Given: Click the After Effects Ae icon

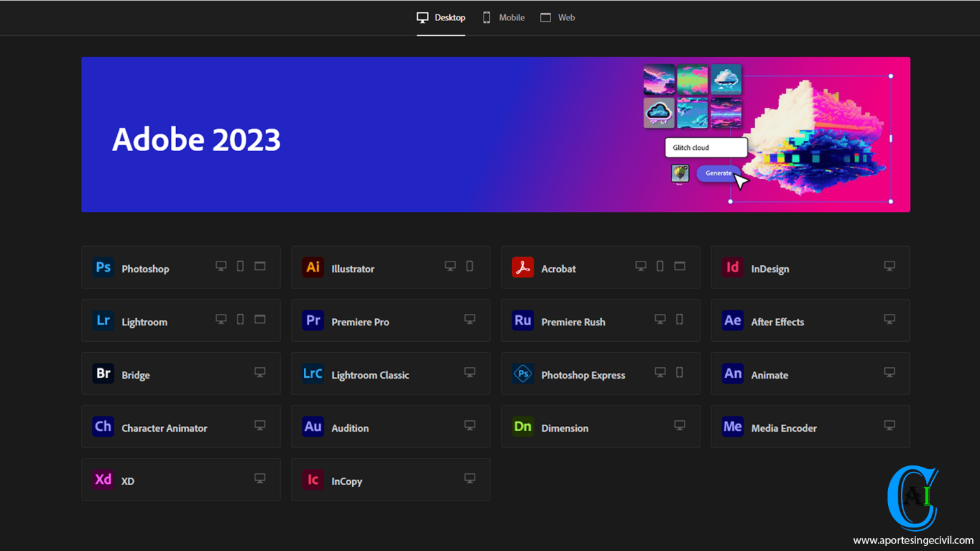Looking at the screenshot, I should (x=732, y=321).
